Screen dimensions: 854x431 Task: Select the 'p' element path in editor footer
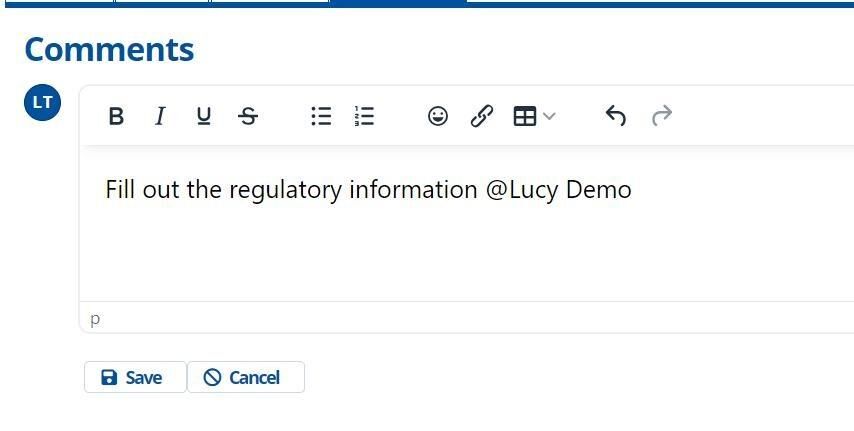click(95, 319)
